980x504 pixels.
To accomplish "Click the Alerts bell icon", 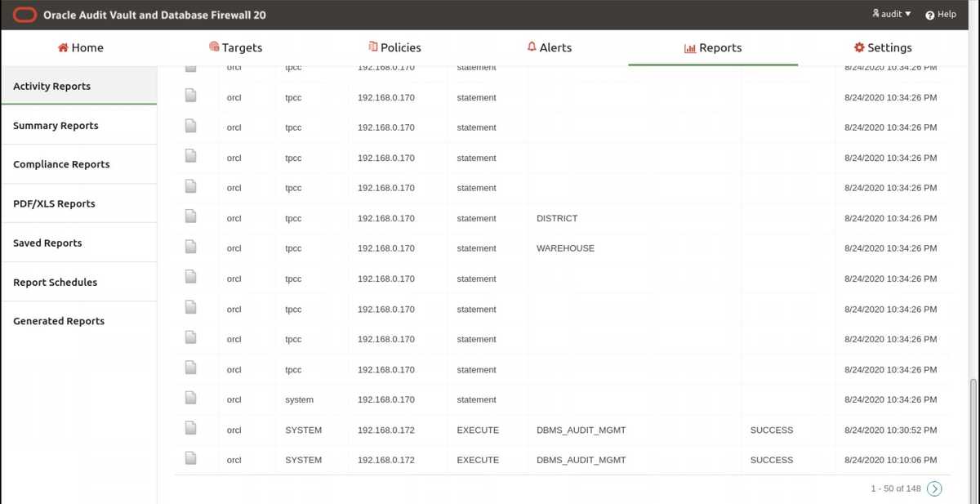I will click(x=533, y=47).
